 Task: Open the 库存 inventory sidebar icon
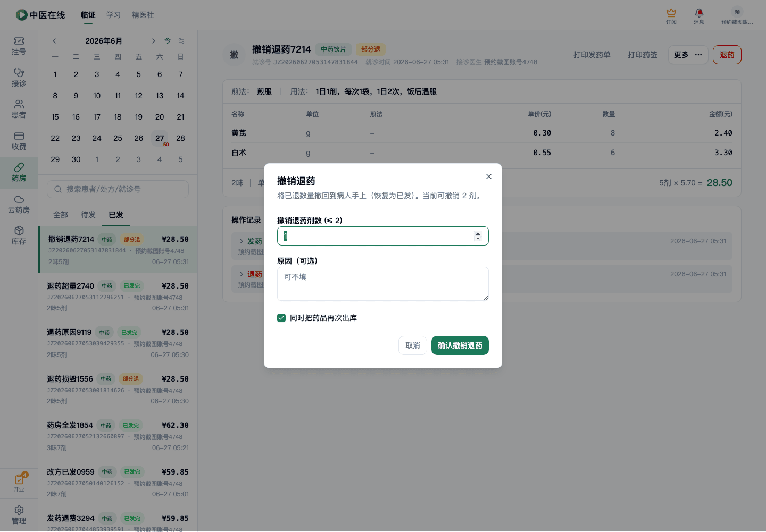click(x=19, y=235)
